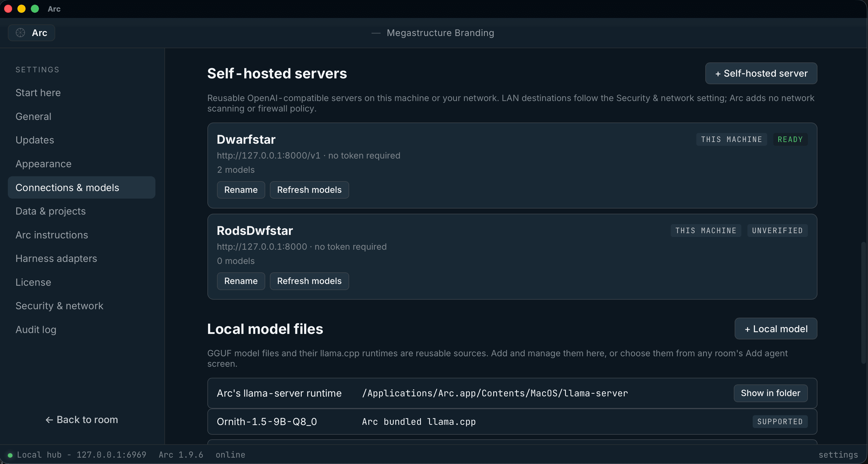
Task: Click Megastructure Branding title
Action: pos(440,33)
